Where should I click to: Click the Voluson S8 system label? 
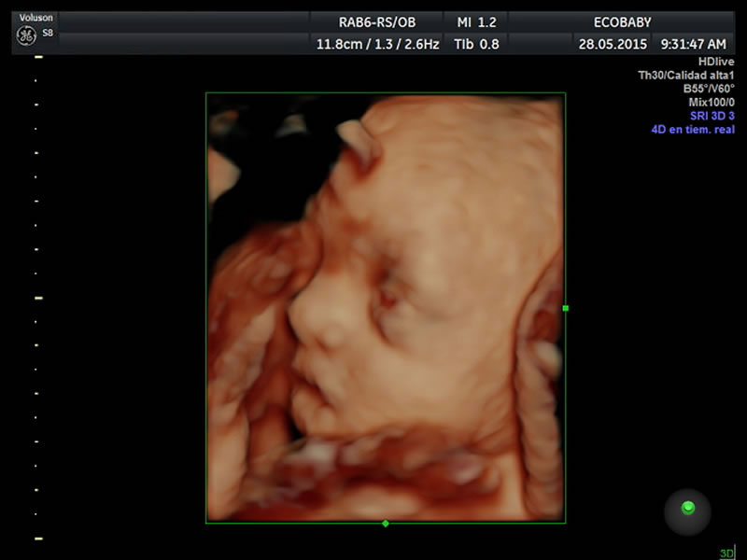[35, 19]
